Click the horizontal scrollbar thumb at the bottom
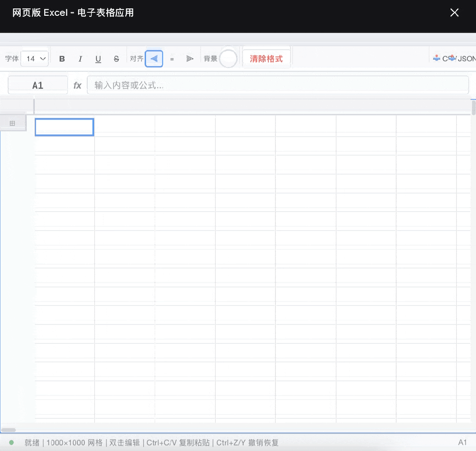Viewport: 476px width, 451px height. click(8, 430)
